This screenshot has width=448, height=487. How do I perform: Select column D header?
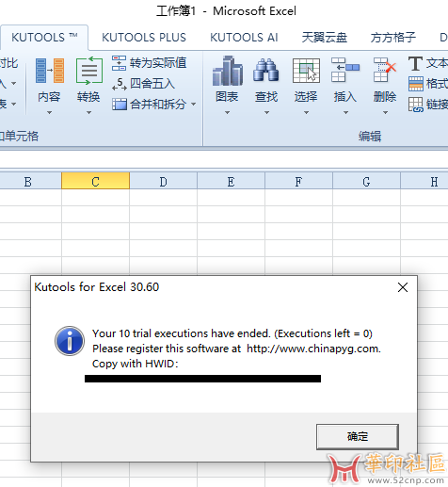point(163,182)
